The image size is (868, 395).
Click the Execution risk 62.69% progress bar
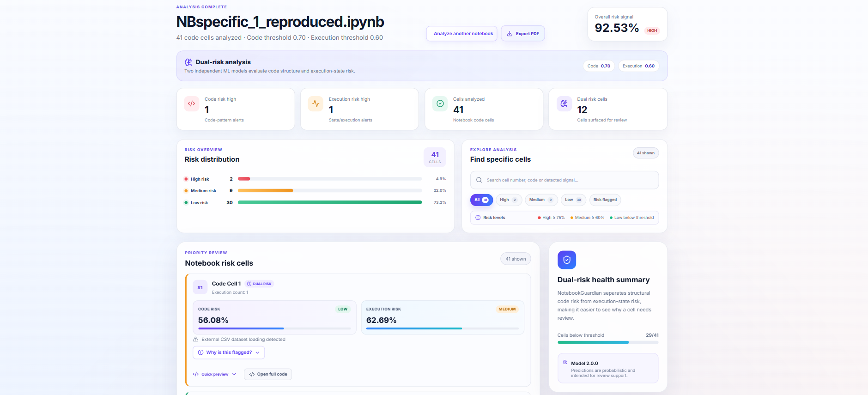(443, 328)
